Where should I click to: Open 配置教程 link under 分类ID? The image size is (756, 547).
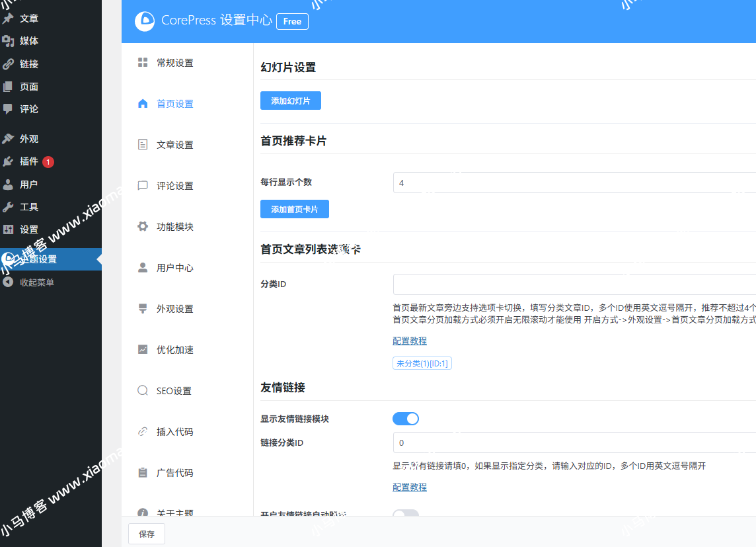point(410,341)
